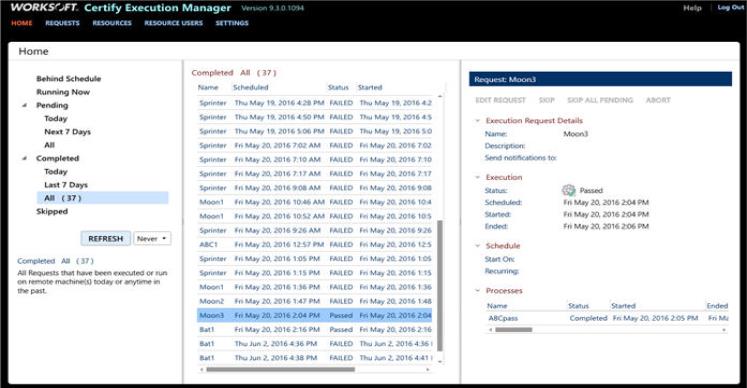This screenshot has width=747, height=388.
Task: Collapse the Execution Request Details section
Action: coord(477,121)
